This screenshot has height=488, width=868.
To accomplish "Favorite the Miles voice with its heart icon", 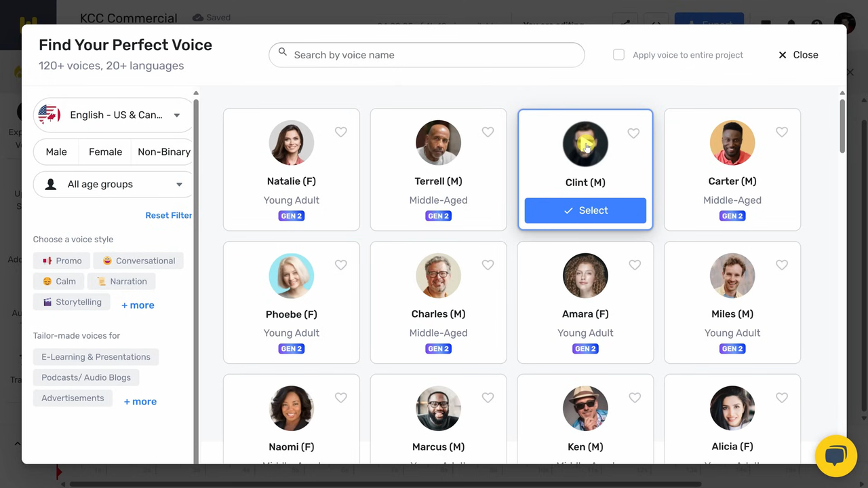I will click(782, 265).
